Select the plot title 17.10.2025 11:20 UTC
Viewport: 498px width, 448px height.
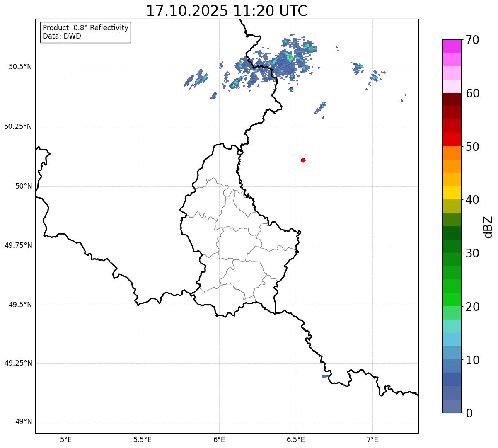(227, 11)
